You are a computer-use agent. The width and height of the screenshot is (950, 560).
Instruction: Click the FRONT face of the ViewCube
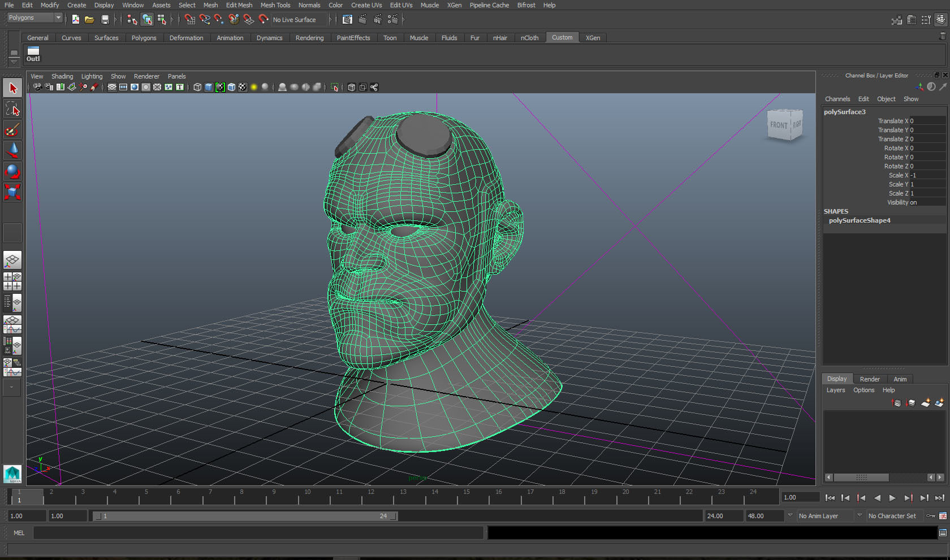click(779, 125)
